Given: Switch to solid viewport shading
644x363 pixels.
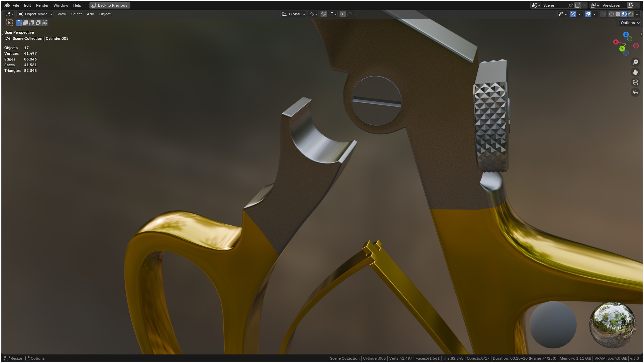Looking at the screenshot, I should (618, 14).
